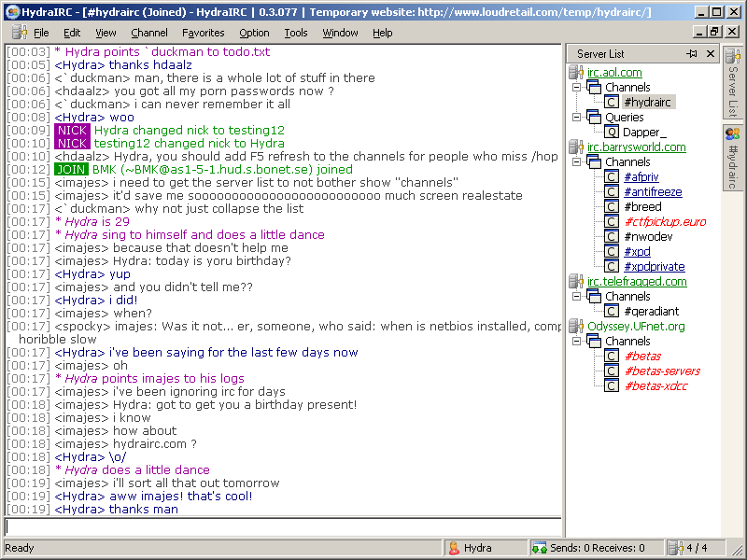This screenshot has height=560, width=747.
Task: Click the Ready status text
Action: pos(20,548)
